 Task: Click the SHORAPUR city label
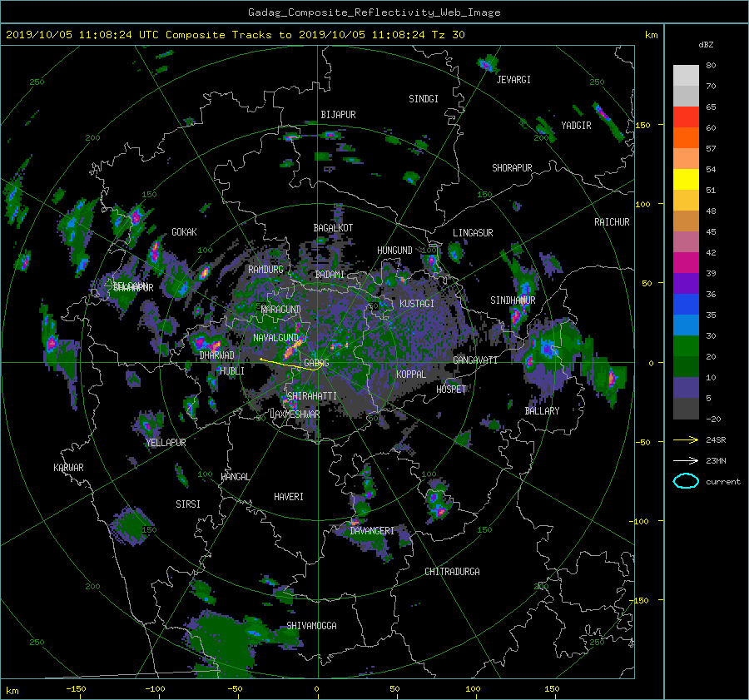[x=512, y=168]
